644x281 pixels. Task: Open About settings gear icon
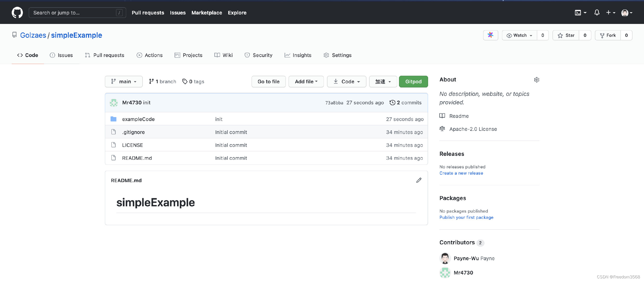537,80
